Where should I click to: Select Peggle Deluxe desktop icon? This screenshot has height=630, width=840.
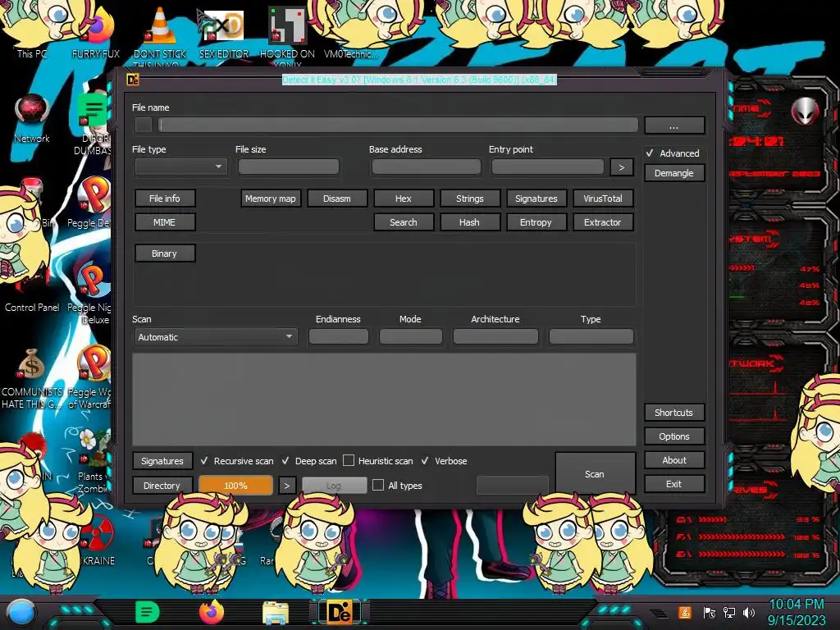[x=92, y=203]
